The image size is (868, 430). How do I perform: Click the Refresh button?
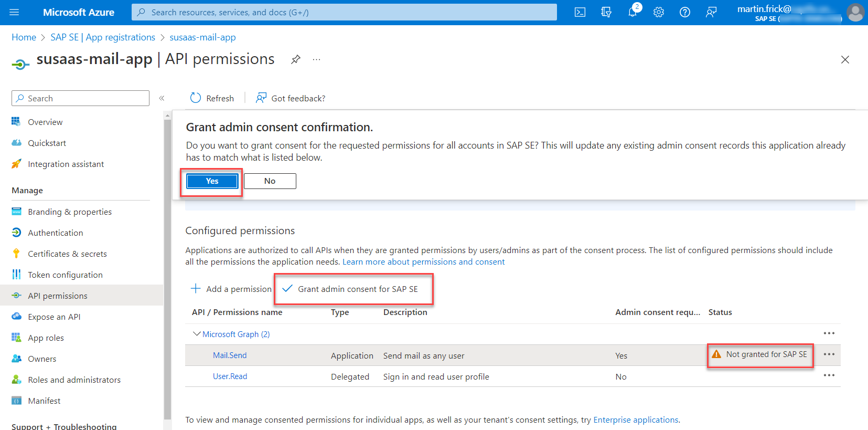212,98
